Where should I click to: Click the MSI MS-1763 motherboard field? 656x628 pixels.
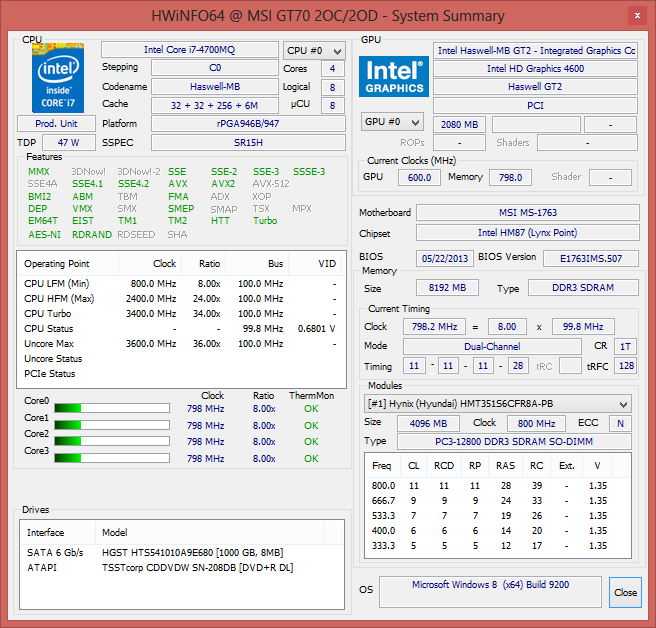(528, 213)
